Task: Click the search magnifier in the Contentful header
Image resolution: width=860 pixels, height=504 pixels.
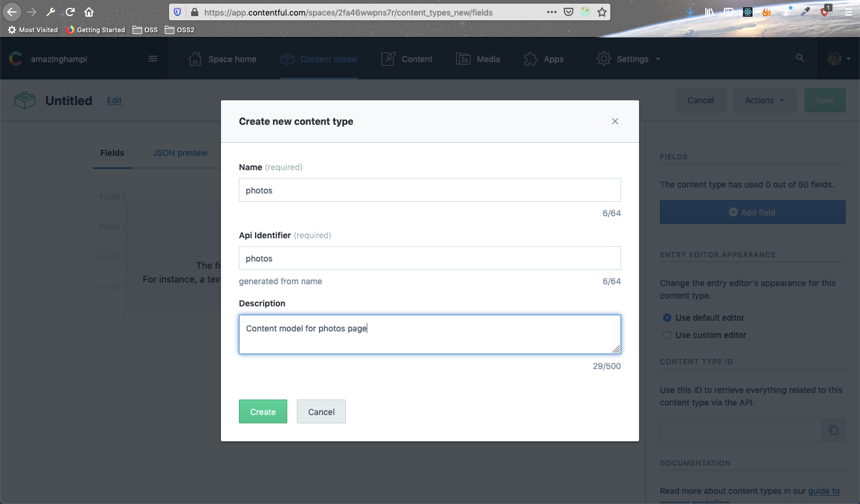Action: (x=800, y=58)
